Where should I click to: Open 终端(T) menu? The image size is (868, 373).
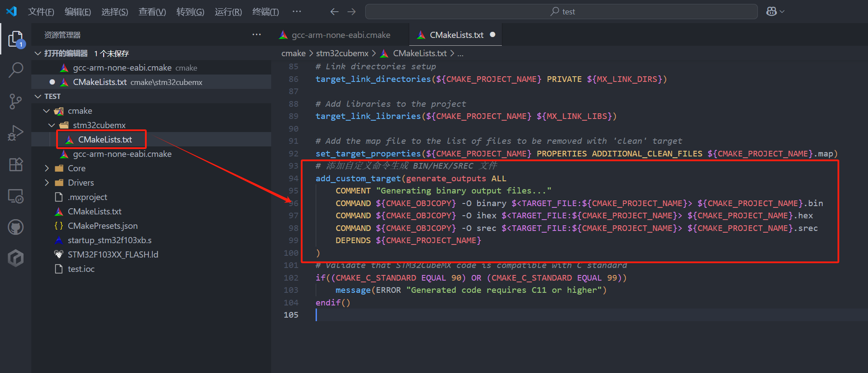266,12
